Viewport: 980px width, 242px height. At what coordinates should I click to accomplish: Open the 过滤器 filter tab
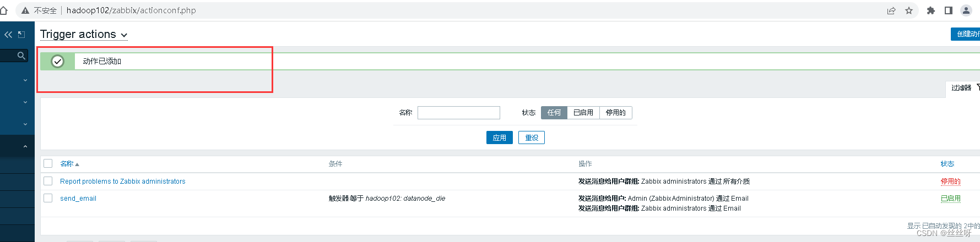click(x=964, y=88)
